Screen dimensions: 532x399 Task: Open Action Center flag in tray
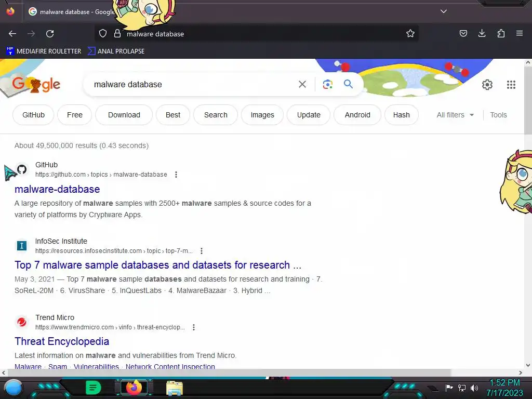point(449,388)
